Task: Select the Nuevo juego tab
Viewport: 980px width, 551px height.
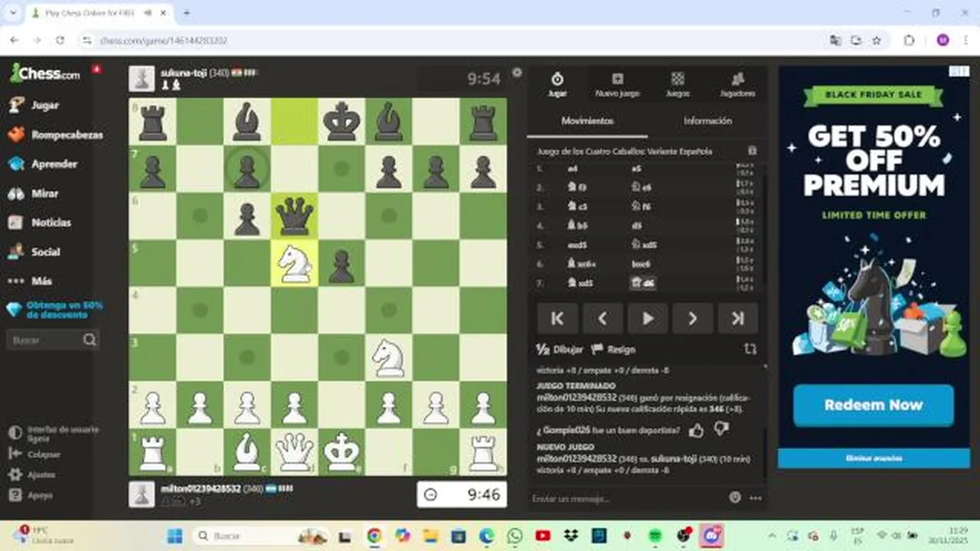Action: [x=617, y=84]
